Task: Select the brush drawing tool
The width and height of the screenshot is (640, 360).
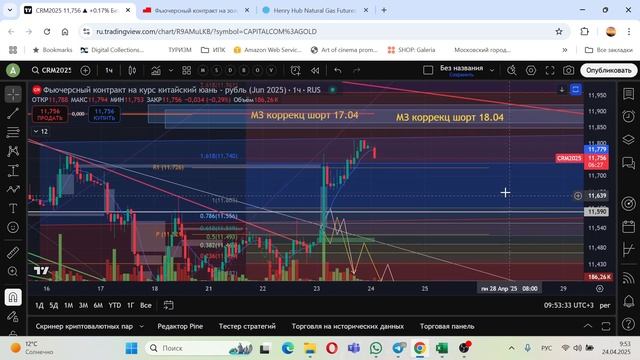Action: coord(13,189)
